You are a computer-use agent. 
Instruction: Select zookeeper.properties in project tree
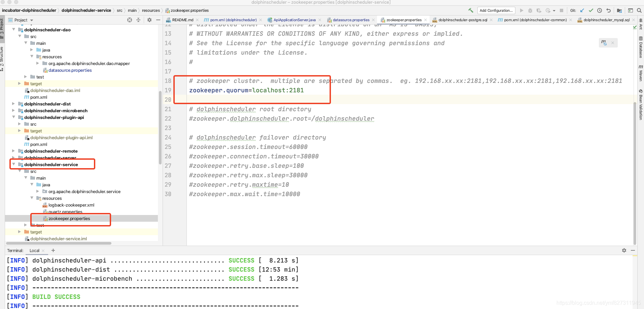(69, 218)
